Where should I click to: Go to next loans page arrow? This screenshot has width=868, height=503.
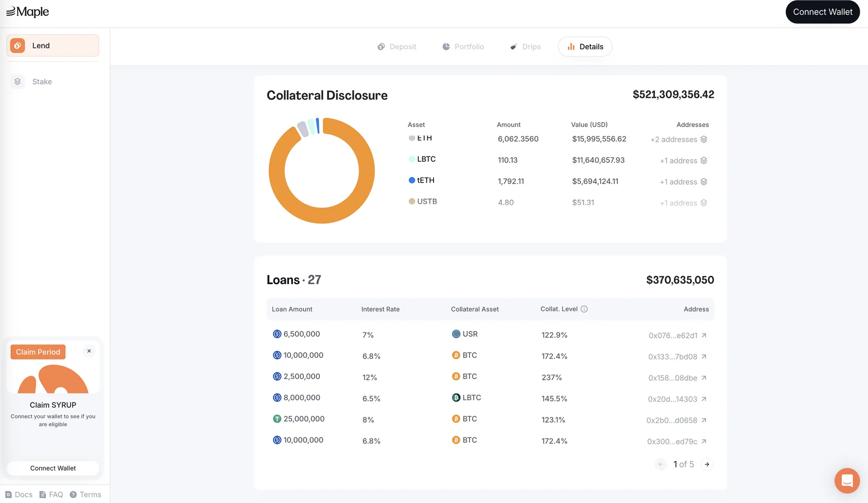click(707, 464)
